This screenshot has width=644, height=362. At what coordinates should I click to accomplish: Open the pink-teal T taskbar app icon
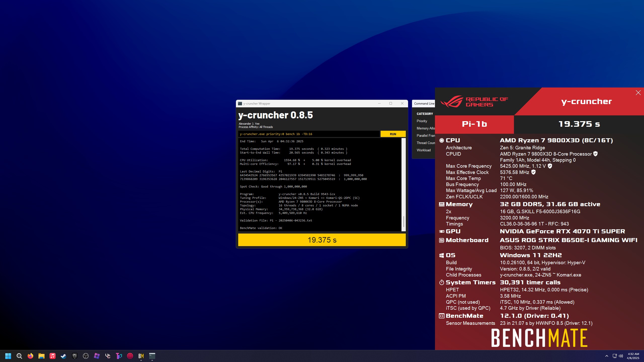[x=119, y=356]
